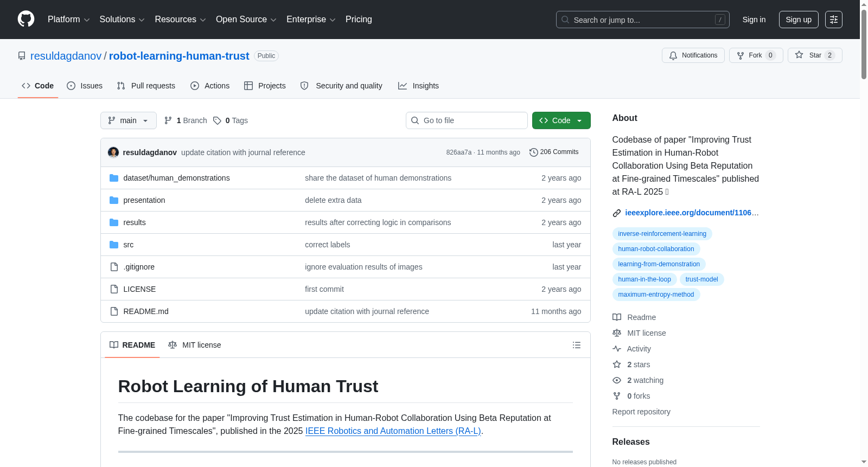Click the Search or jump to field
Screen dimensions: 868x467
click(x=643, y=20)
